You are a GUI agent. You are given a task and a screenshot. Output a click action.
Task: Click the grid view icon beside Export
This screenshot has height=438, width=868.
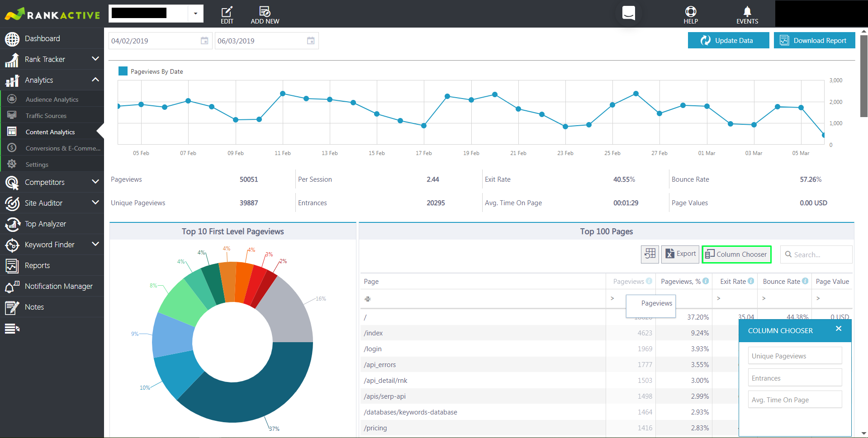[650, 254]
